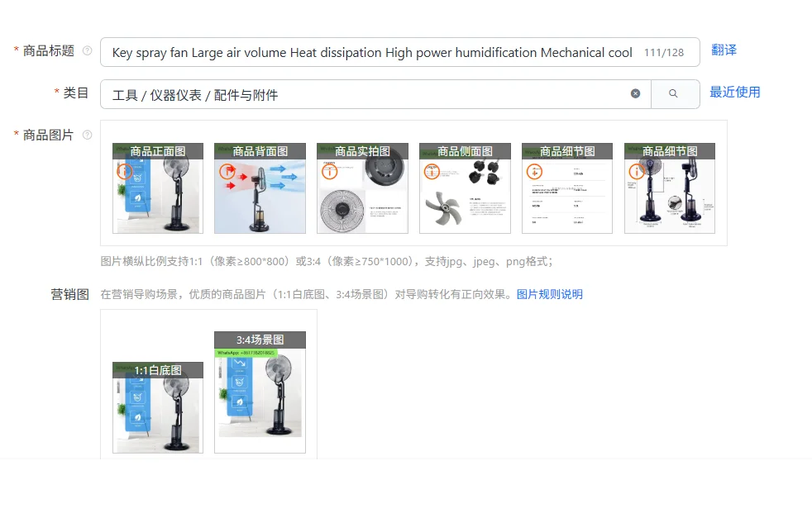The width and height of the screenshot is (812, 518).
Task: Click help icon beside 商品图片 label
Action: pos(88,135)
